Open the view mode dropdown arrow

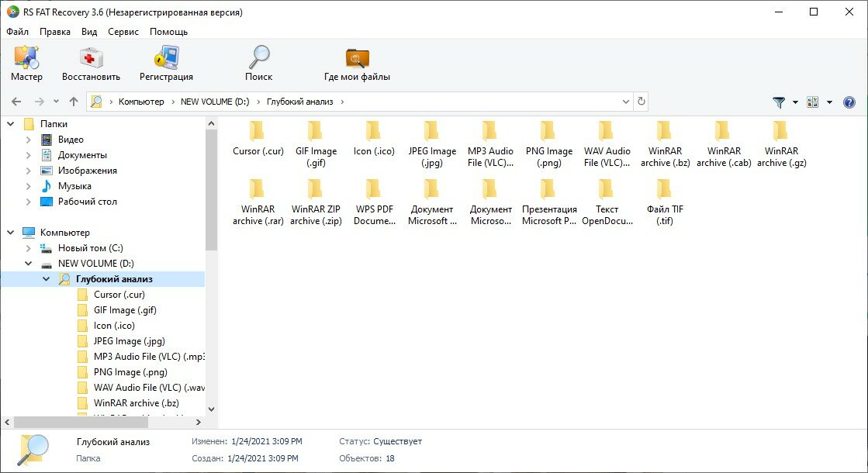pyautogui.click(x=829, y=102)
